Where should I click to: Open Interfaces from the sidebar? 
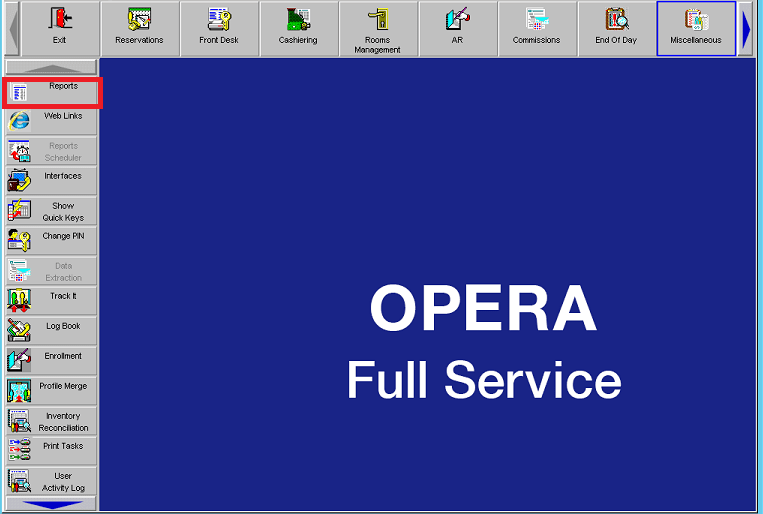(52, 182)
